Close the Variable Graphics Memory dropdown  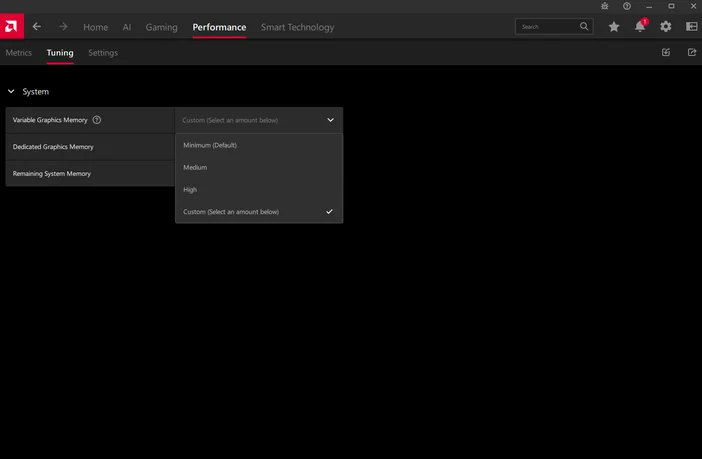pos(330,120)
